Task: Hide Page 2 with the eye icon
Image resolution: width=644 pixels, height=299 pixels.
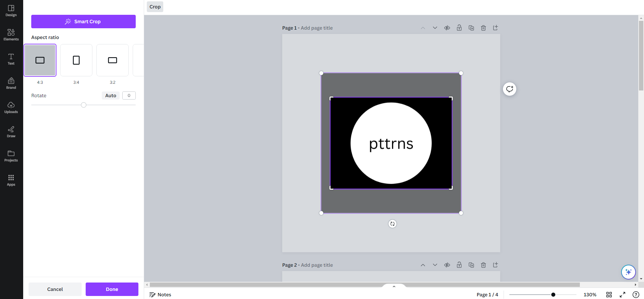Action: pos(447,265)
